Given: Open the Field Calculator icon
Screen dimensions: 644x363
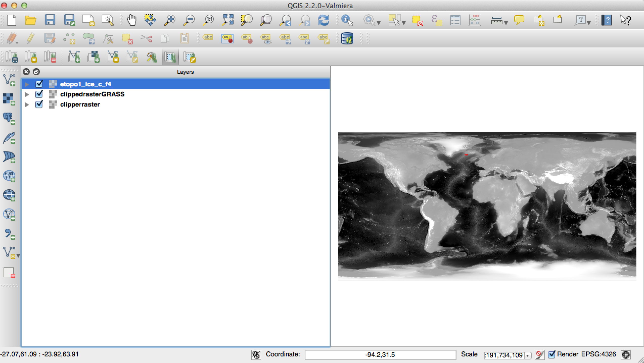Looking at the screenshot, I should pyautogui.click(x=474, y=20).
